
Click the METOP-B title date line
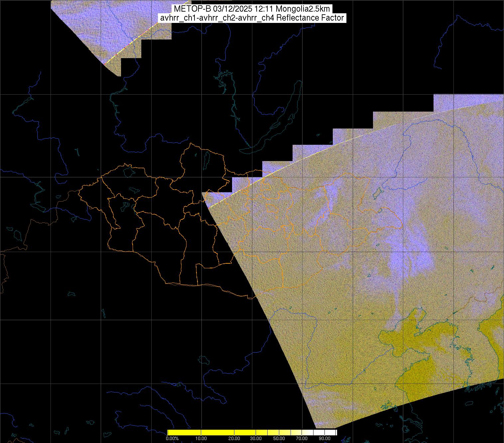(252, 9)
